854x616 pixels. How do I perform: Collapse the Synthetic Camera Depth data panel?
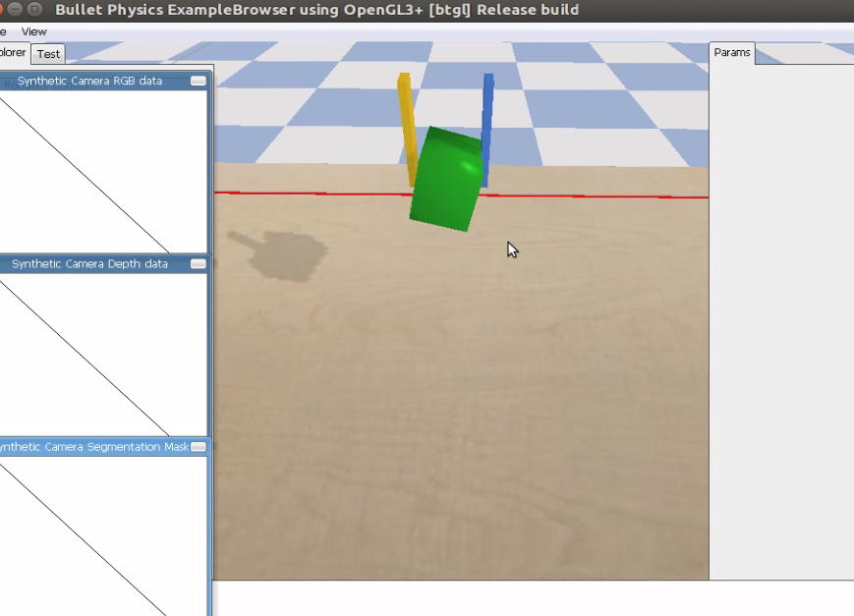pos(198,263)
